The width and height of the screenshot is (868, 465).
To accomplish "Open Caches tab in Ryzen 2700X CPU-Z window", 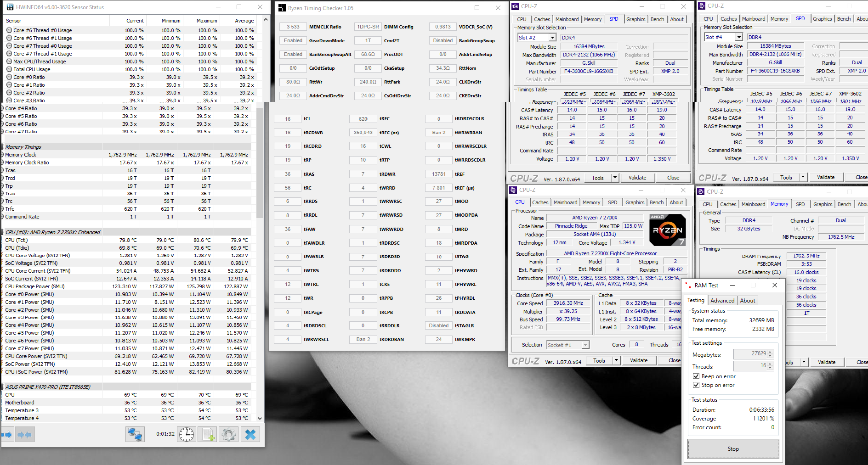I will point(540,202).
